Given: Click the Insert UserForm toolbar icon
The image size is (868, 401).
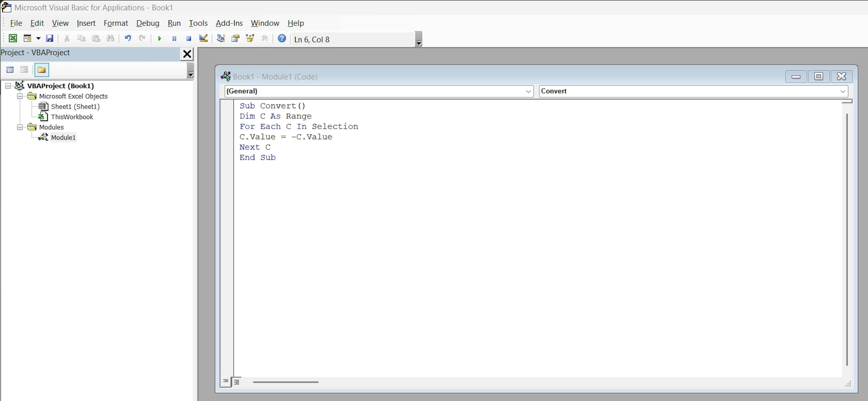Looking at the screenshot, I should [27, 38].
